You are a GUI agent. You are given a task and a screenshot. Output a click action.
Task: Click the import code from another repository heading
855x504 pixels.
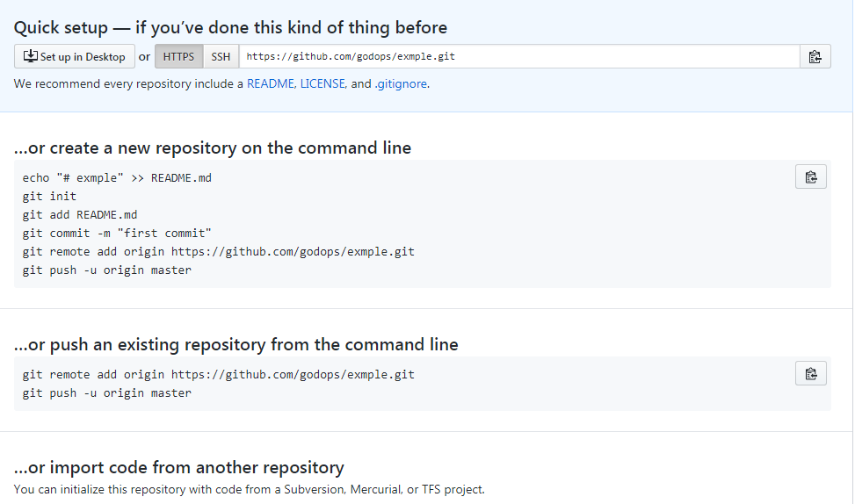point(179,468)
